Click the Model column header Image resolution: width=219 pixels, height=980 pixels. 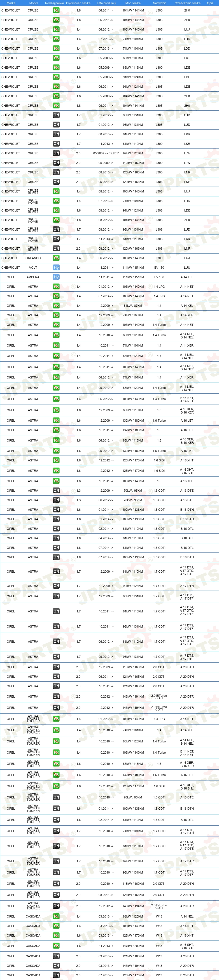(x=33, y=3)
